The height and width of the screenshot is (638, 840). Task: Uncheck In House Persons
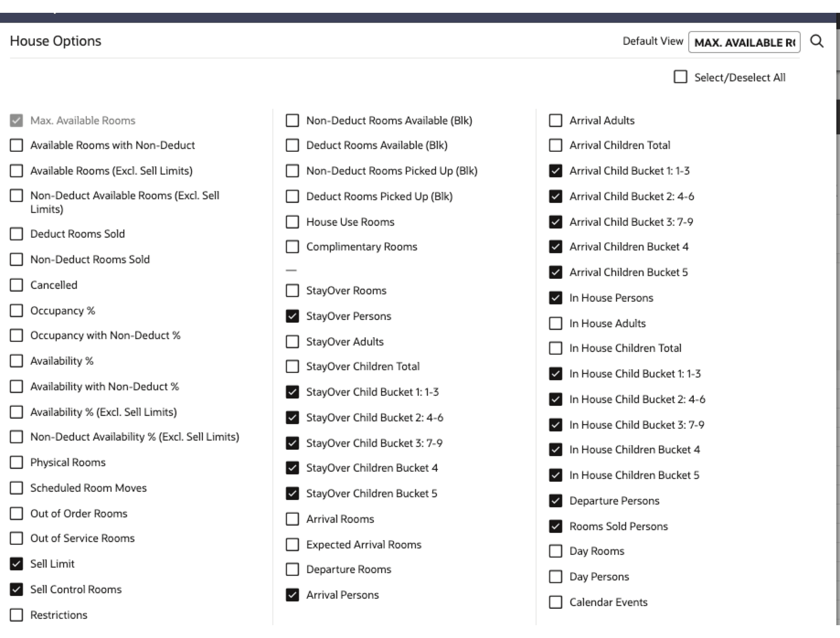tap(556, 298)
